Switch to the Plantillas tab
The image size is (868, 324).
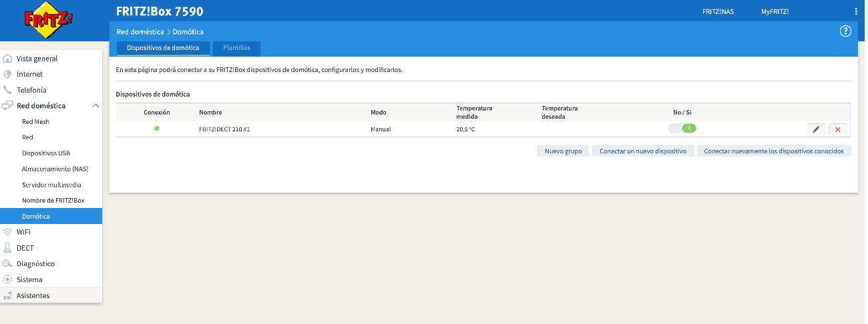[x=236, y=48]
